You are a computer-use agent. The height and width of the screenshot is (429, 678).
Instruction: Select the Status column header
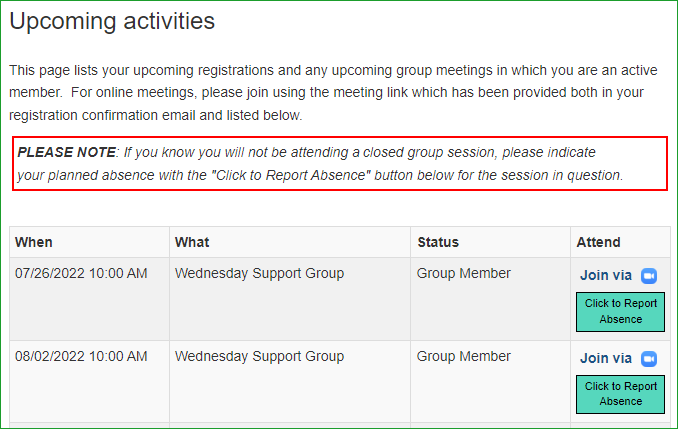pos(438,242)
